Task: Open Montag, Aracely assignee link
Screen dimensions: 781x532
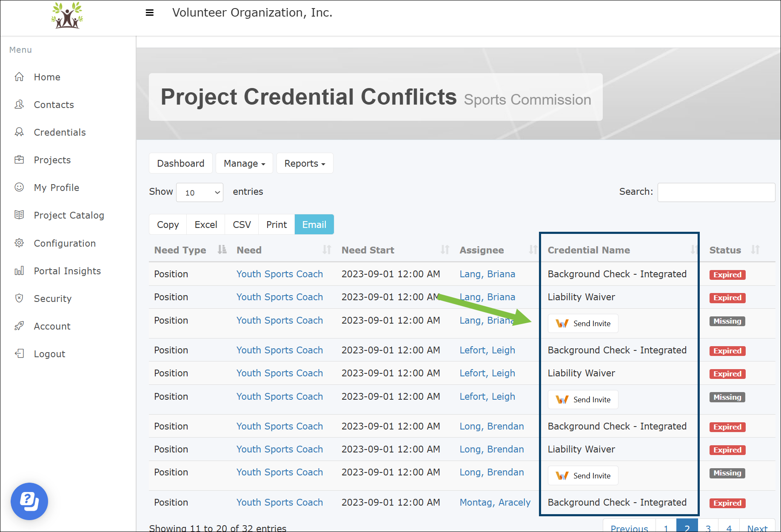Action: [x=495, y=502]
